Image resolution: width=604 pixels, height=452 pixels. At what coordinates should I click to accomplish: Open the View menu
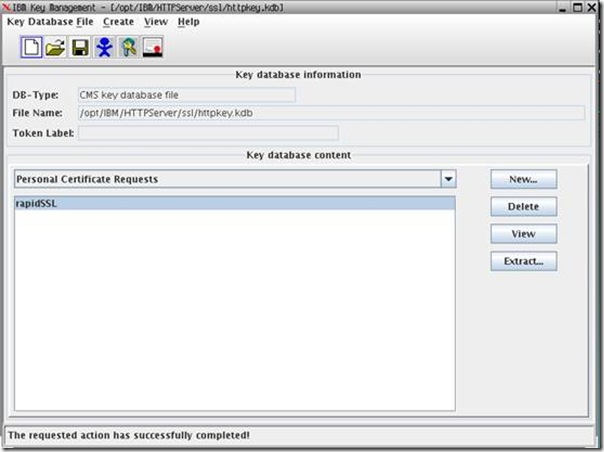coord(156,22)
